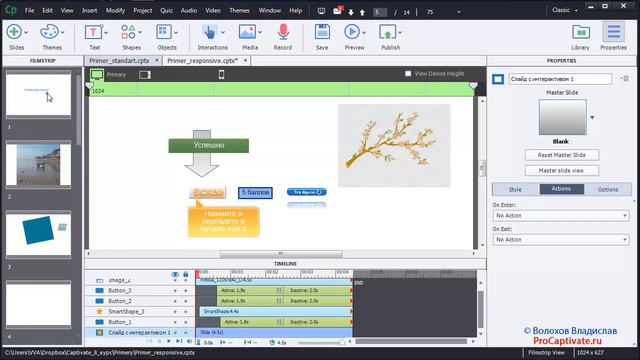Screen dimensions: 640x360
Task: Switch to Primer_standart.cptx document tab
Action: click(119, 60)
